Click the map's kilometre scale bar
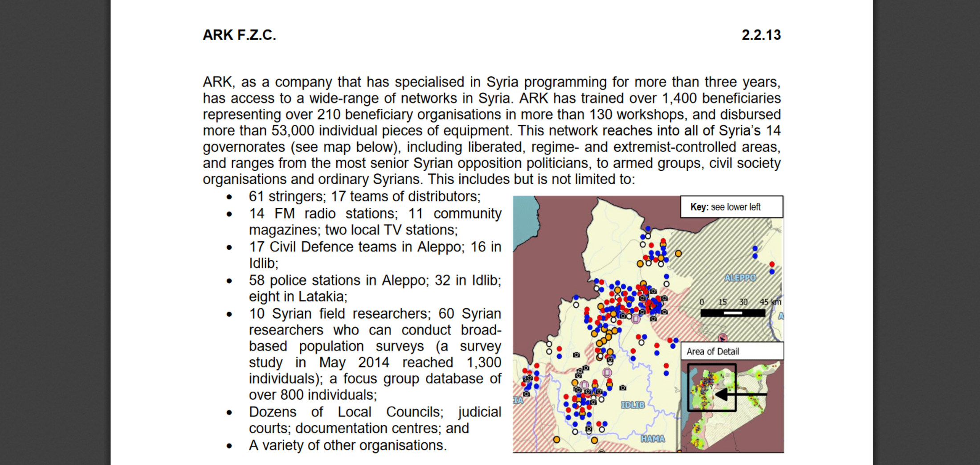Screen dimensions: 980x465 (733, 313)
